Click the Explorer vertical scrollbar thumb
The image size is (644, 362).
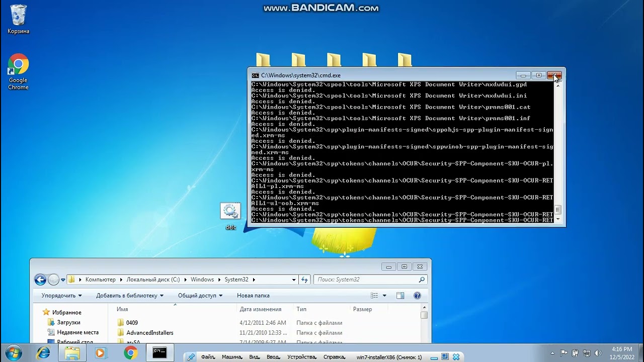coord(424,315)
